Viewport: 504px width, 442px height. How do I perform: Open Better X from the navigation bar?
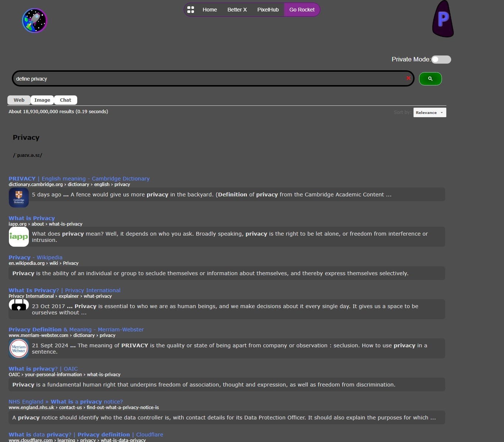tap(237, 10)
